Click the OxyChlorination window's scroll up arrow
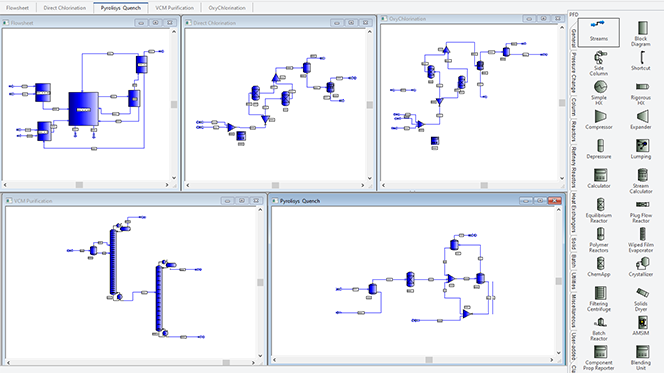664x373 pixels. click(x=562, y=27)
